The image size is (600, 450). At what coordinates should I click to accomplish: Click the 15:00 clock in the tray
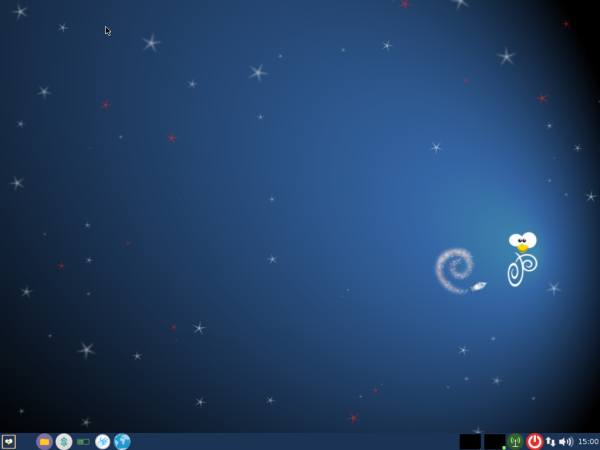[x=588, y=442]
